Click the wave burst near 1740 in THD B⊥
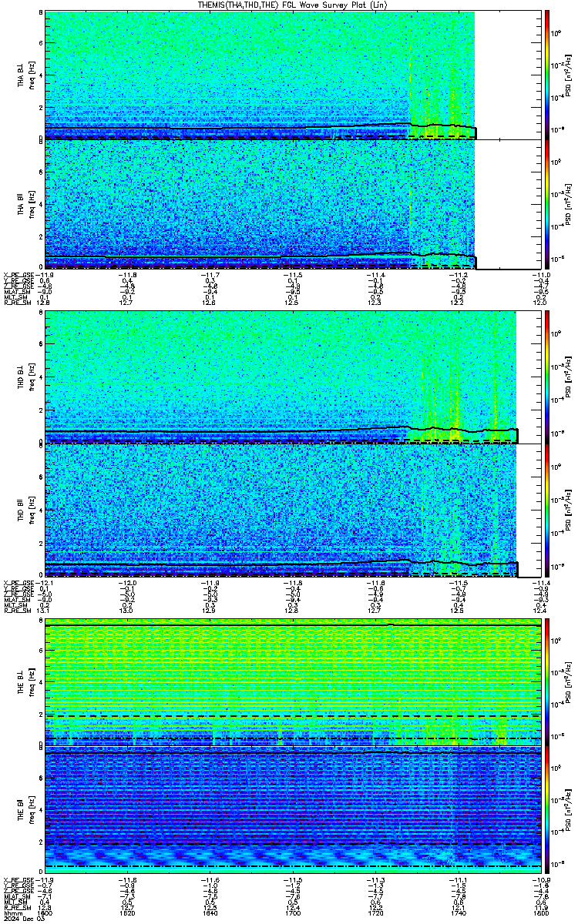578x924 pixels. point(456,400)
